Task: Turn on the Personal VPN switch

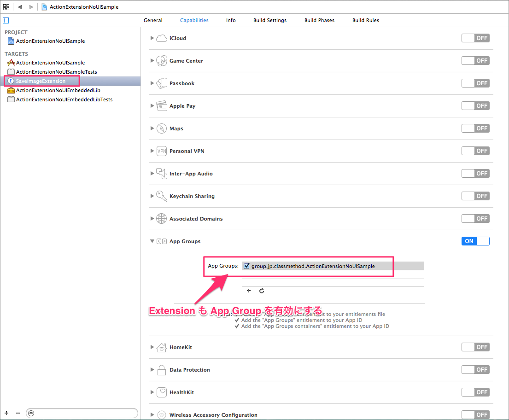Action: (475, 151)
